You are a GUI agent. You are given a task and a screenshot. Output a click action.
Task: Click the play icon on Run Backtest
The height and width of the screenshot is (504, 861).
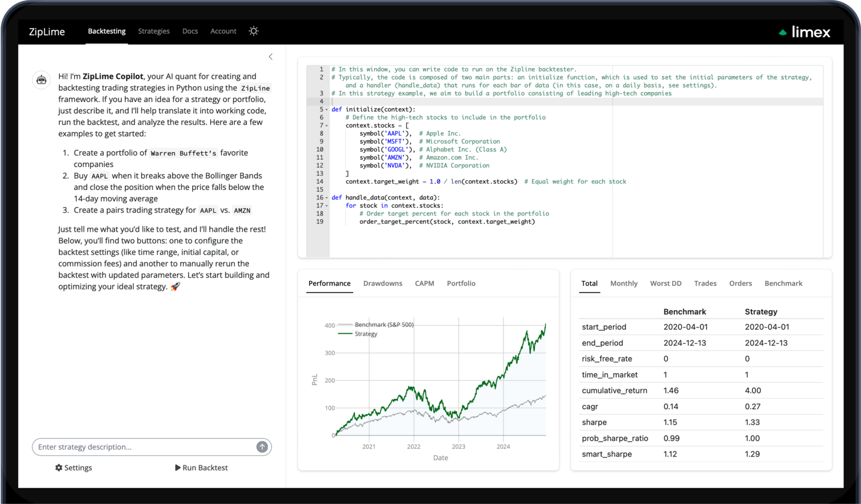pos(178,468)
